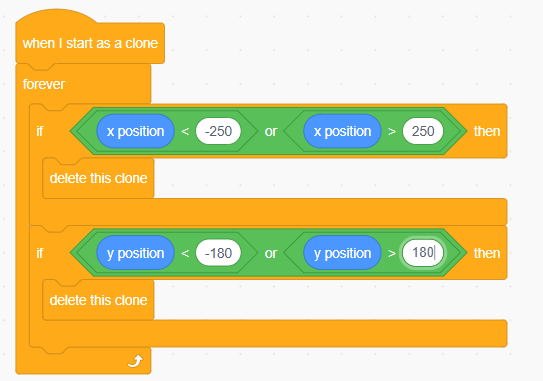Select 'x position' reporter in greater-than condition
Viewport: 543px width, 381px height.
tap(342, 131)
